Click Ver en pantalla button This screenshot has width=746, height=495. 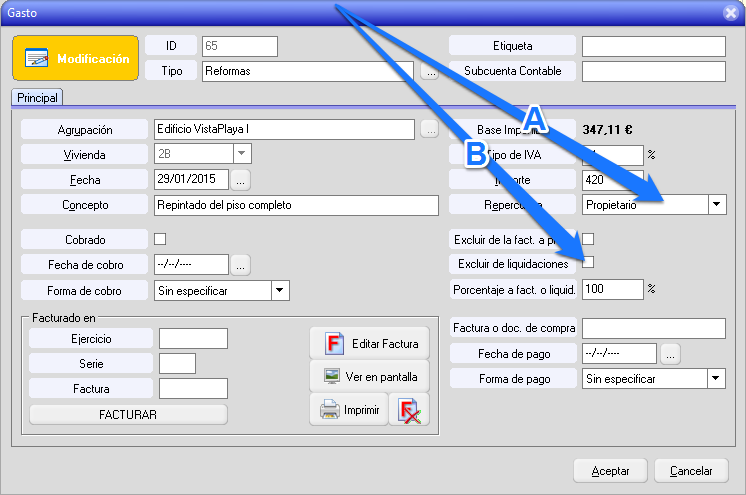tap(369, 377)
